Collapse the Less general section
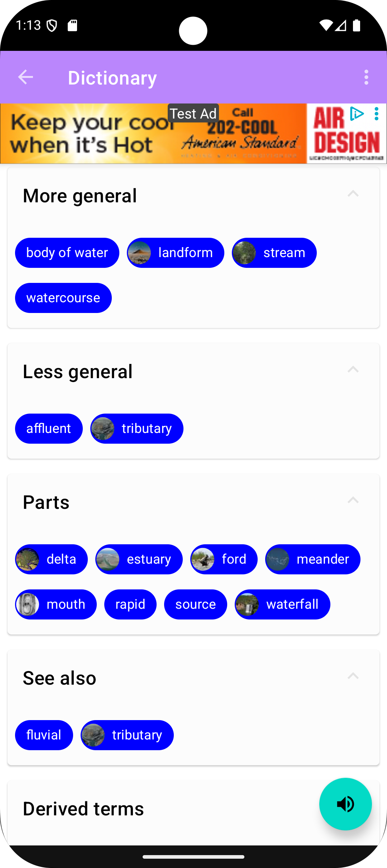The image size is (387, 868). (x=353, y=370)
